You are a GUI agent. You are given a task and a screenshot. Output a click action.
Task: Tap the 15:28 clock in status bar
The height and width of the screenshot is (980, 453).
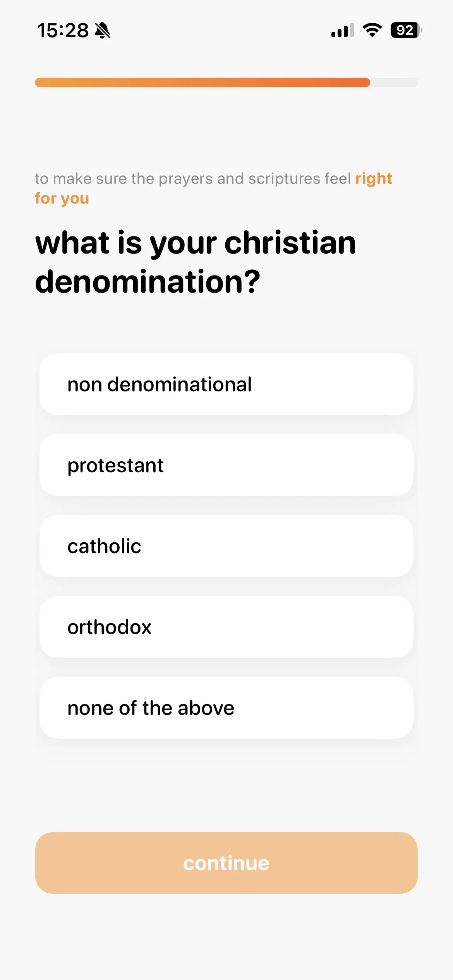point(63,30)
